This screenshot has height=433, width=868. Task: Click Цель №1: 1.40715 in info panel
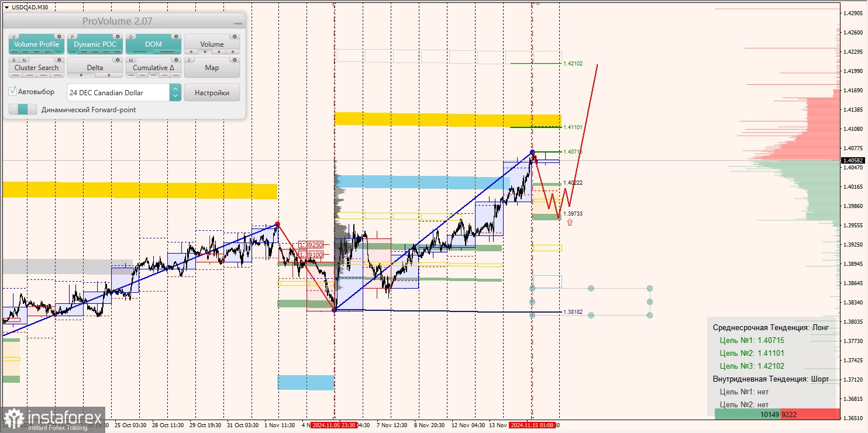[752, 340]
